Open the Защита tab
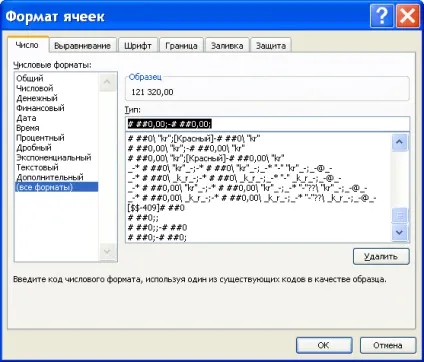This screenshot has height=362, width=424. (x=271, y=46)
